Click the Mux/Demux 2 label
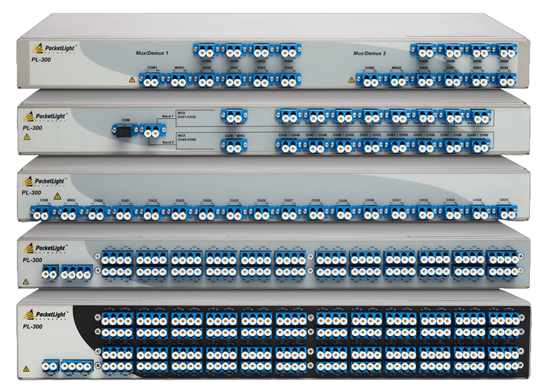 click(x=369, y=53)
